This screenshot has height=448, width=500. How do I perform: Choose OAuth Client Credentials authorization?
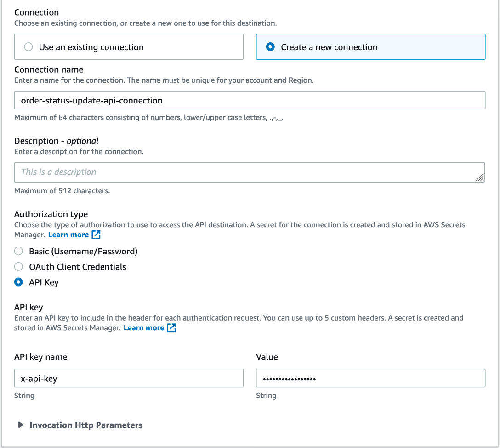click(18, 267)
